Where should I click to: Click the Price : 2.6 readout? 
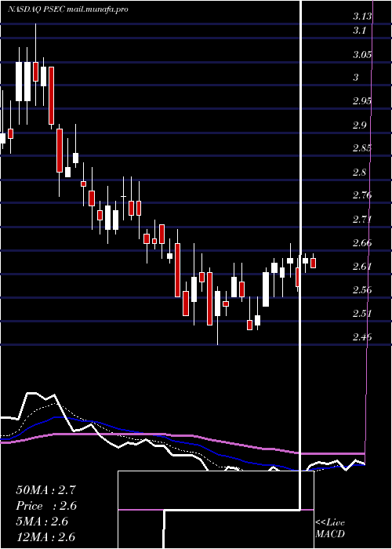(46, 506)
